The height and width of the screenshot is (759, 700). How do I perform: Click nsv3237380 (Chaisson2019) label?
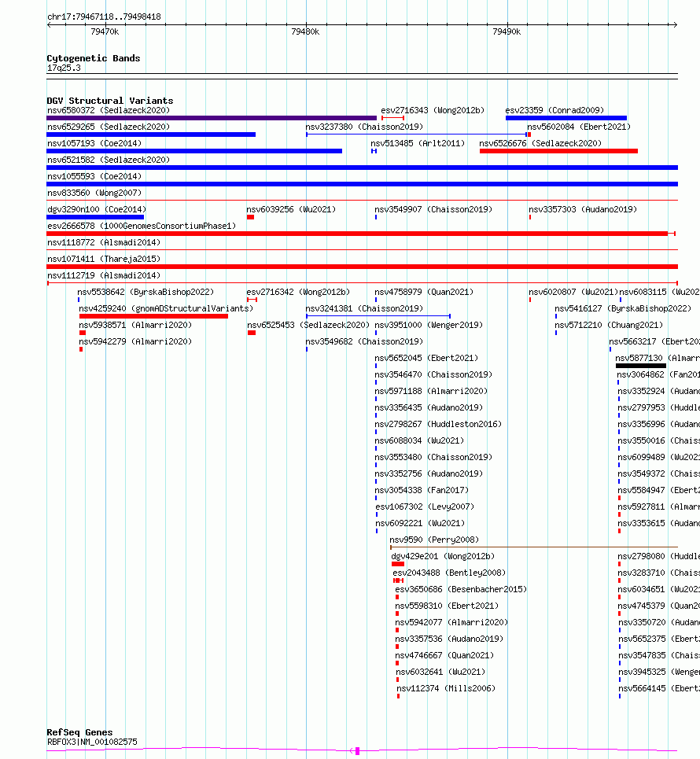(x=364, y=127)
